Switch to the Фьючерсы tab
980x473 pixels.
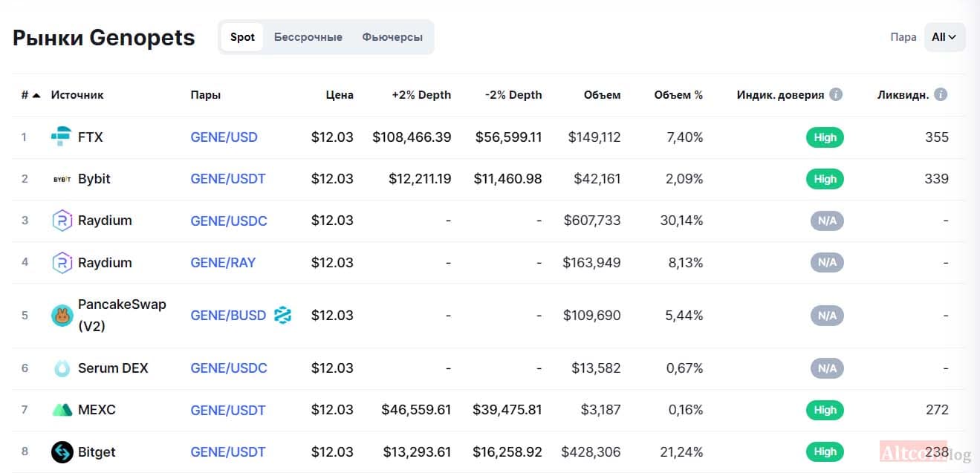coord(392,37)
